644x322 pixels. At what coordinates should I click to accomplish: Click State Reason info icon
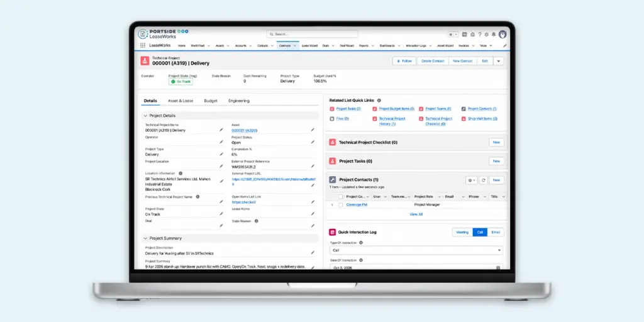pyautogui.click(x=257, y=221)
